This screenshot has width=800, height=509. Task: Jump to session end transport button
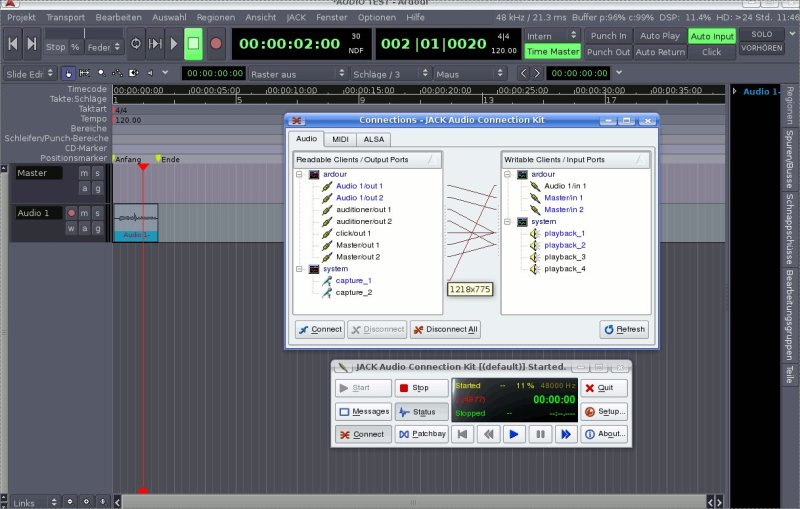[32, 44]
